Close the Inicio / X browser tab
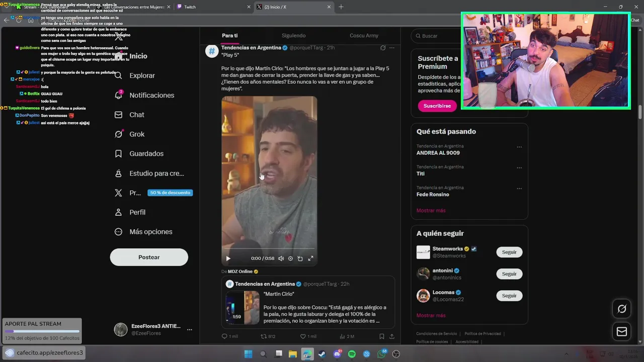The image size is (644, 362). [x=329, y=7]
